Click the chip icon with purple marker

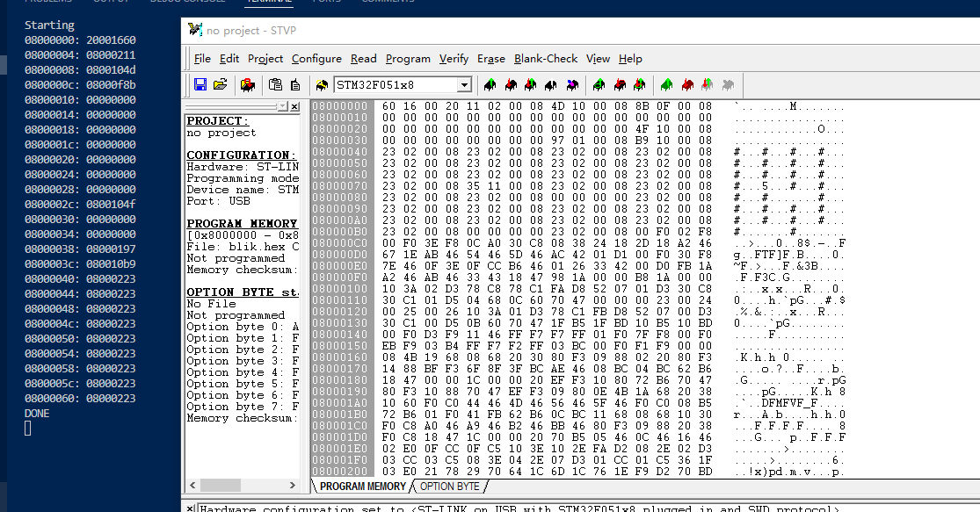[x=572, y=85]
